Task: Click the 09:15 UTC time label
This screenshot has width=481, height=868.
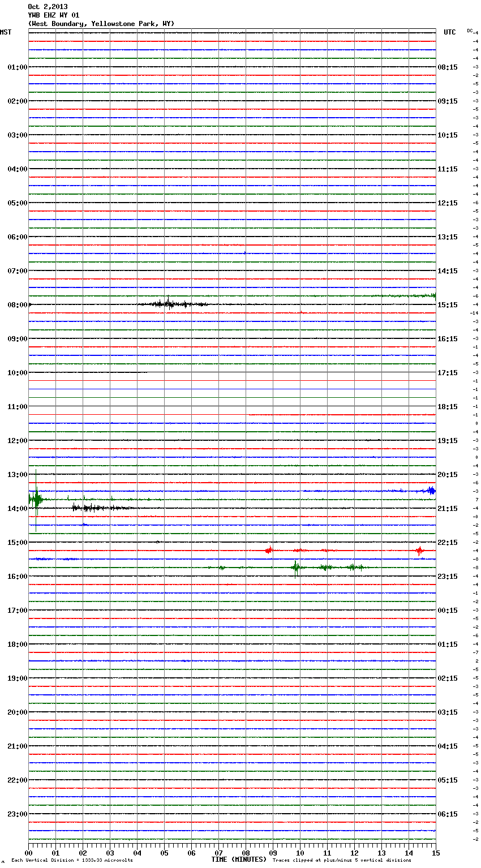Action: point(448,101)
